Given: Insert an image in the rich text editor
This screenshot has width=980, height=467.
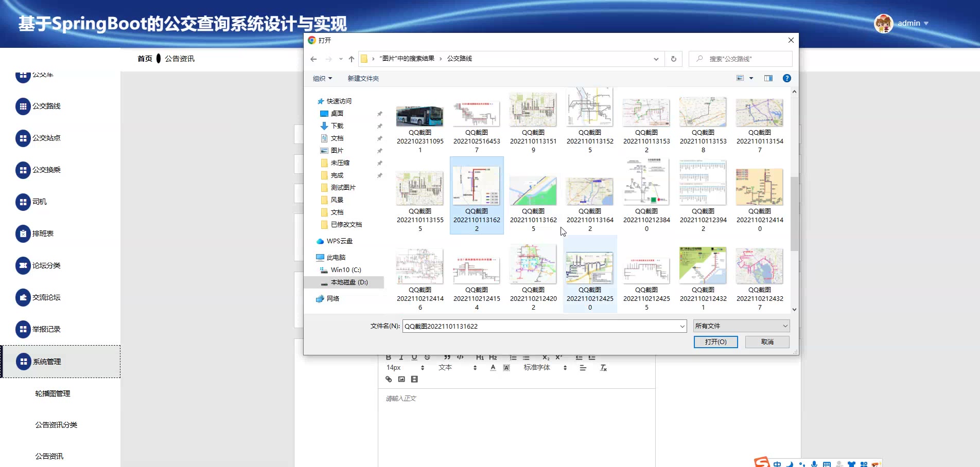Looking at the screenshot, I should (x=401, y=380).
